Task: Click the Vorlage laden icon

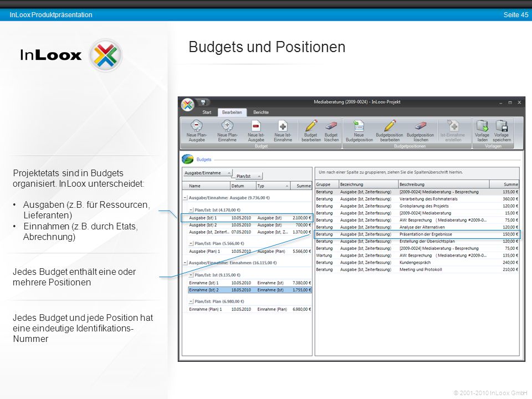Action: 482,126
